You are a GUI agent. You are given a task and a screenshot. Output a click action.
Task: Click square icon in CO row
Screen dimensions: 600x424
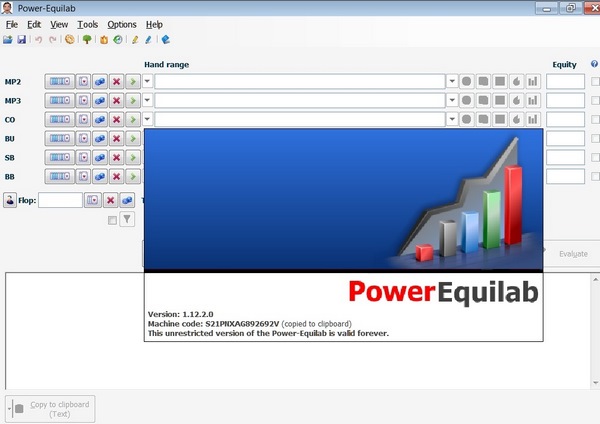click(x=500, y=119)
